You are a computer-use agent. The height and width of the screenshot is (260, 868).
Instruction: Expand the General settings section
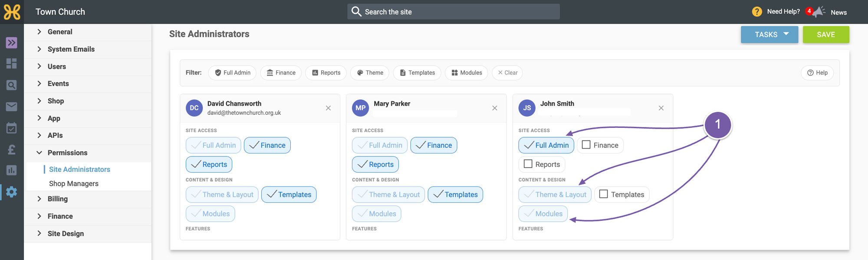coord(88,32)
